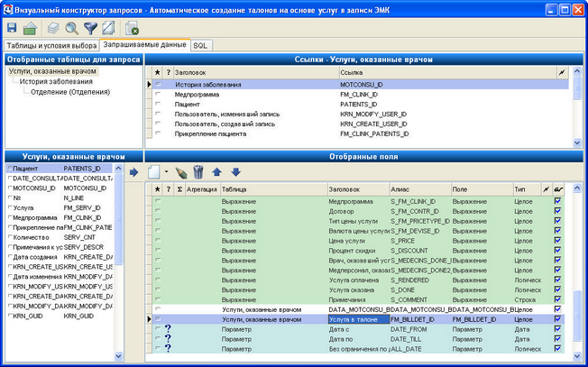
Task: Click the down arrow of links grid scrollbar
Action: point(577,142)
